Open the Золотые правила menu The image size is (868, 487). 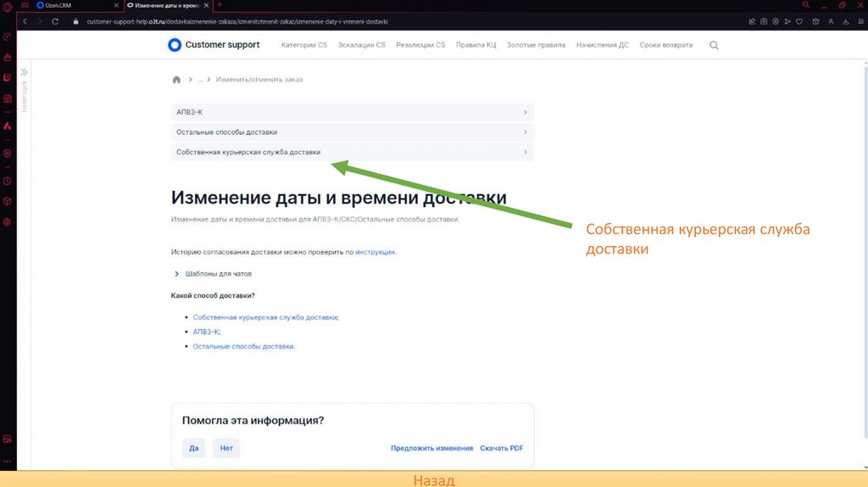536,45
